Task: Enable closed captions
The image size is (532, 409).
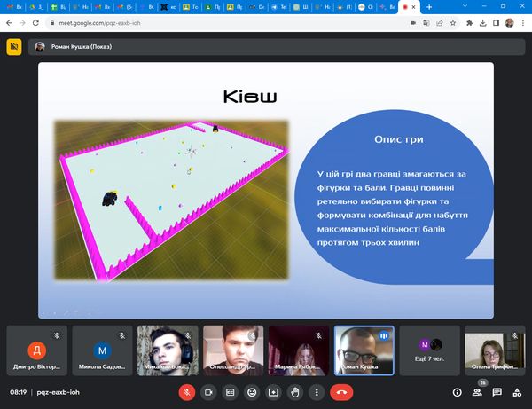Action: pos(231,391)
